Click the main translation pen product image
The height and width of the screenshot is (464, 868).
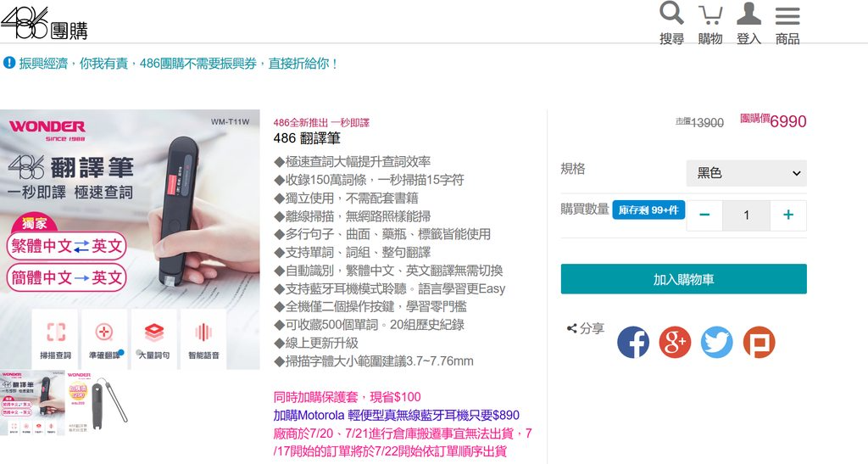pos(130,239)
